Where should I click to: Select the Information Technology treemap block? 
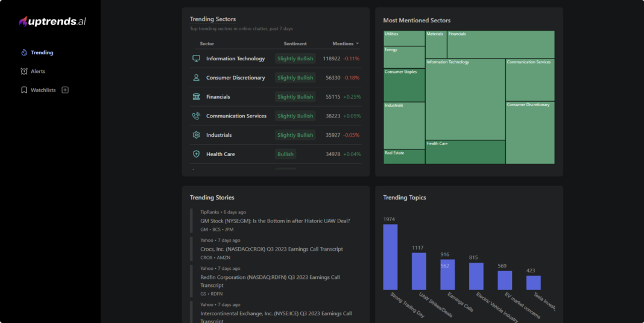(465, 99)
